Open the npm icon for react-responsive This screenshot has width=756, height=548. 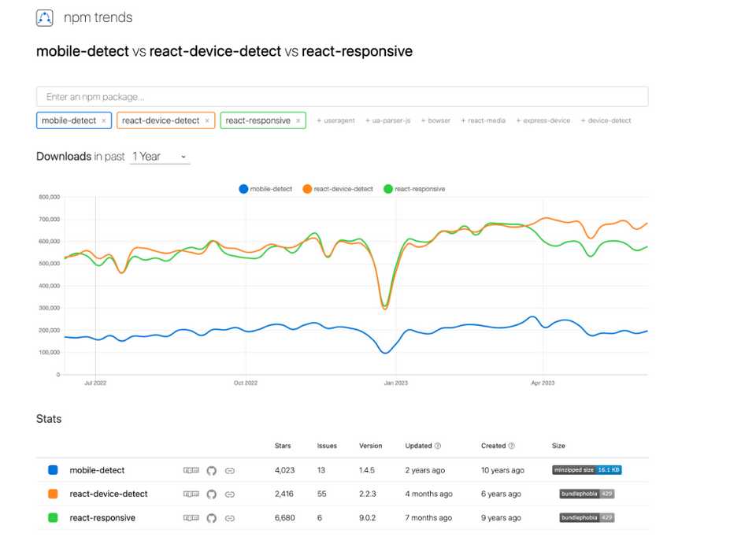[191, 517]
